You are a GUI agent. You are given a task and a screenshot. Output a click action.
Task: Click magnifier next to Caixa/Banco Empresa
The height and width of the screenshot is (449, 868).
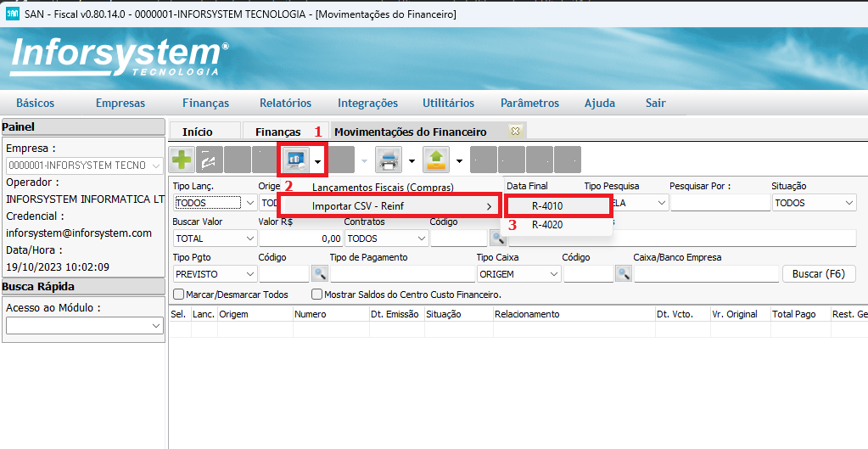tap(624, 273)
